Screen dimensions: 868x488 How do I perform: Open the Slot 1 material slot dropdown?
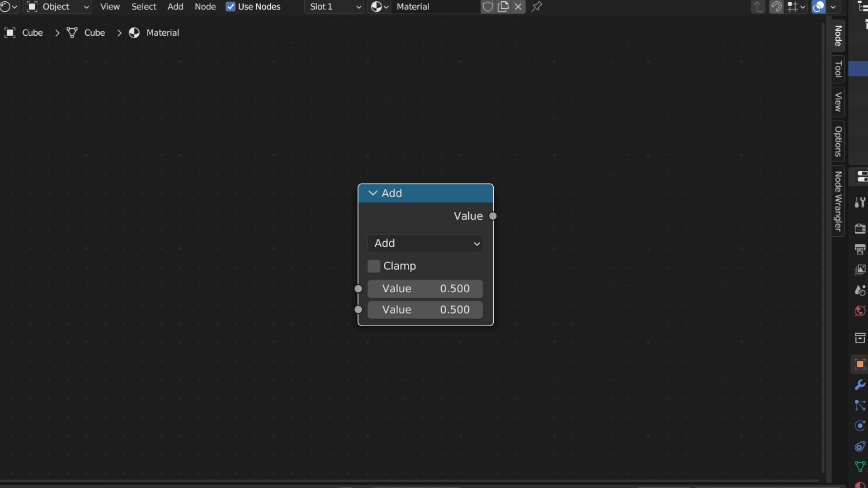click(334, 7)
